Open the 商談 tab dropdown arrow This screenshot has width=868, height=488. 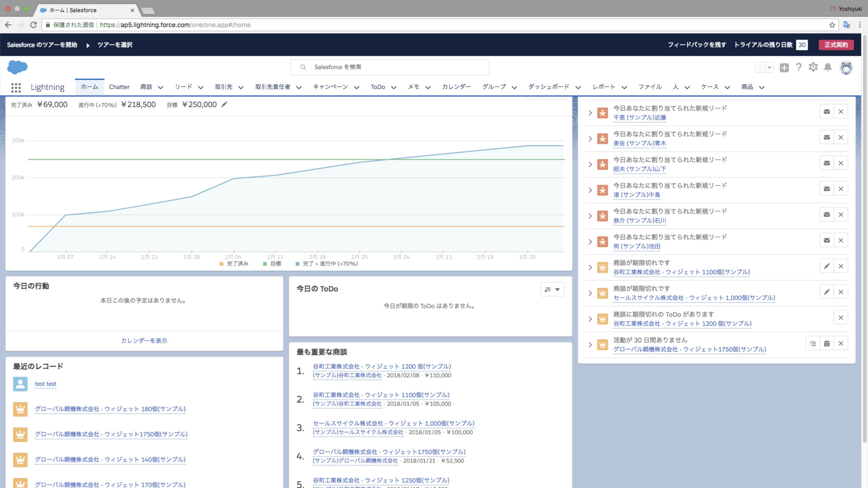pos(161,88)
